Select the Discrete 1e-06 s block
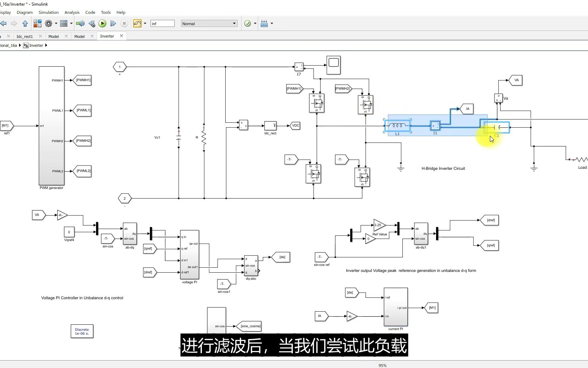 [81, 331]
